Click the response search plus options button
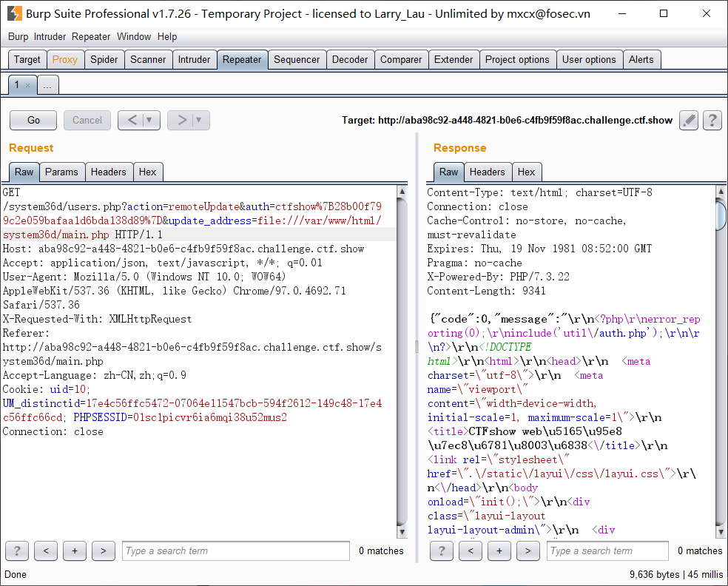Screen dimensions: 728x586 click(499, 550)
